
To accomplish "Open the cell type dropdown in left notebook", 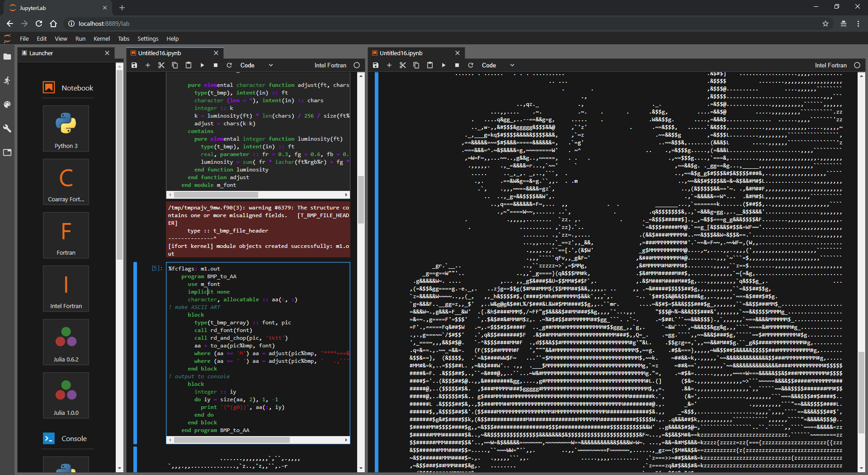I will click(256, 65).
